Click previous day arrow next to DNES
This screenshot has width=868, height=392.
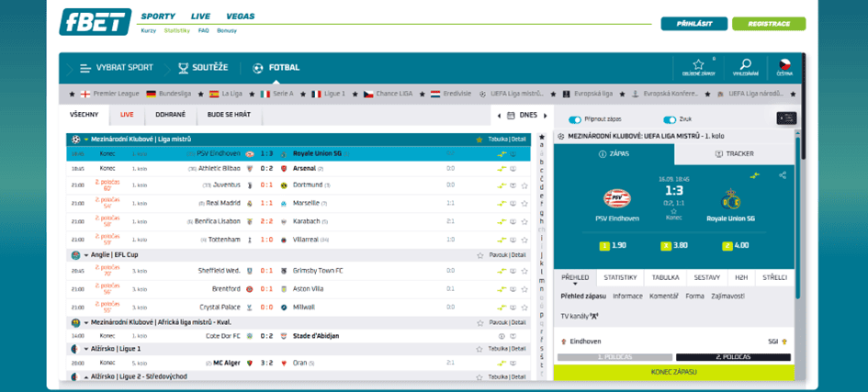[499, 116]
